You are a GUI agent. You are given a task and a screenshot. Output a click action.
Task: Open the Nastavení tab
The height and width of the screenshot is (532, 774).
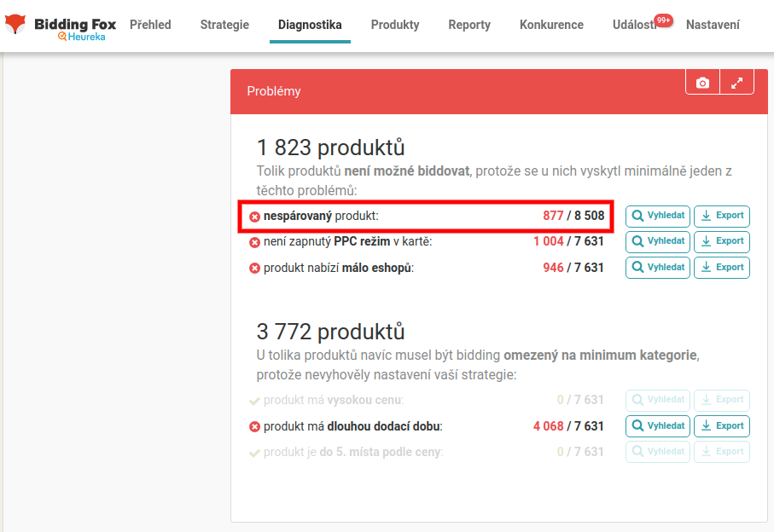click(713, 25)
